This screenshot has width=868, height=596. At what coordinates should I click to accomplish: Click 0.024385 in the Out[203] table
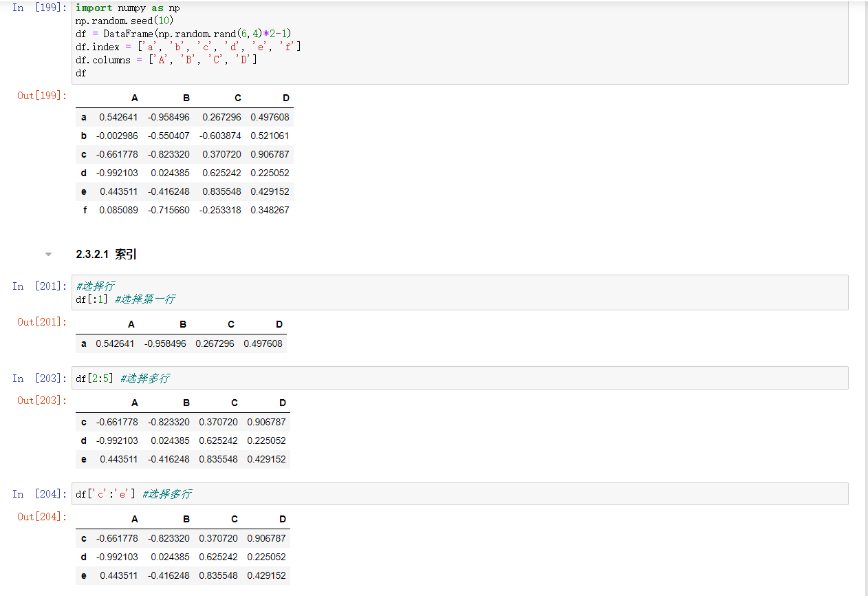(x=170, y=440)
